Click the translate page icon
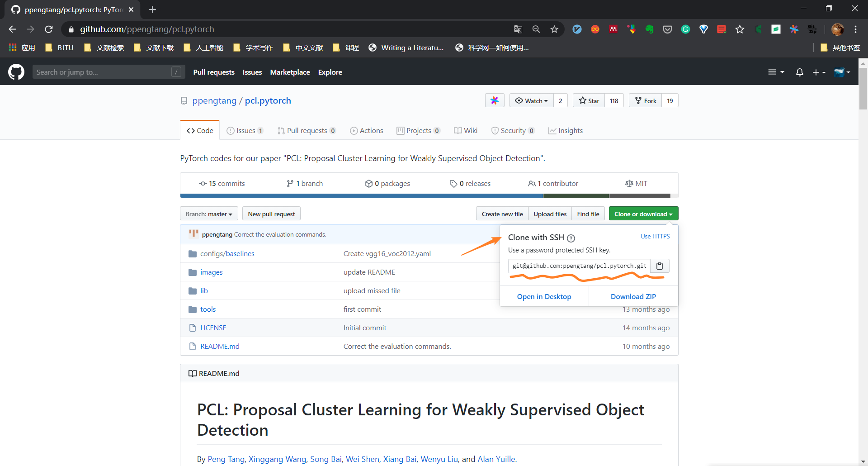This screenshot has width=868, height=466. 518,29
